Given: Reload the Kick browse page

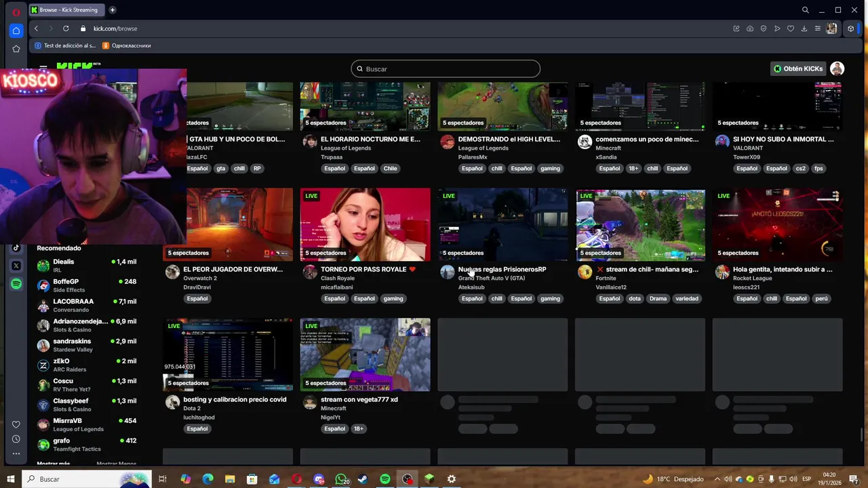Looking at the screenshot, I should tap(66, 28).
